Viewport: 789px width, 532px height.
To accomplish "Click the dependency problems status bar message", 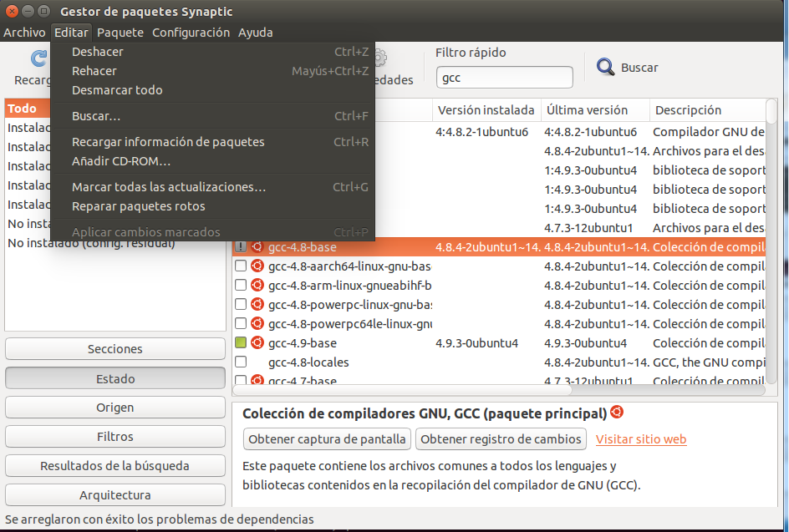I will [x=160, y=519].
